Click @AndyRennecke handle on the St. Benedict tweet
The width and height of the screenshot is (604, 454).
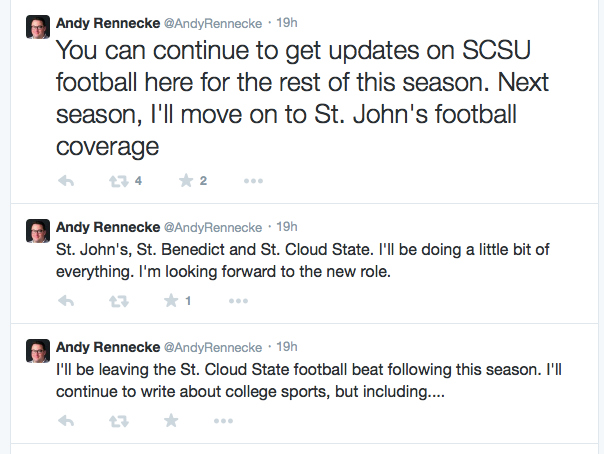coord(217,227)
